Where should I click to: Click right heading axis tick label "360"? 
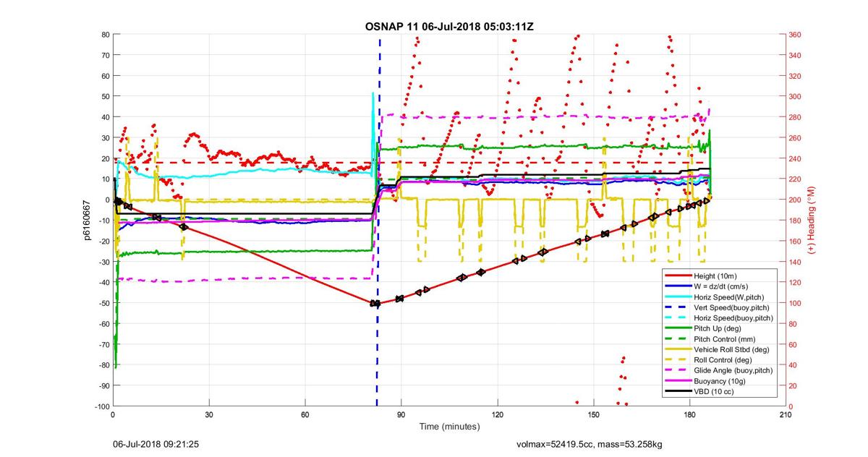click(x=796, y=35)
